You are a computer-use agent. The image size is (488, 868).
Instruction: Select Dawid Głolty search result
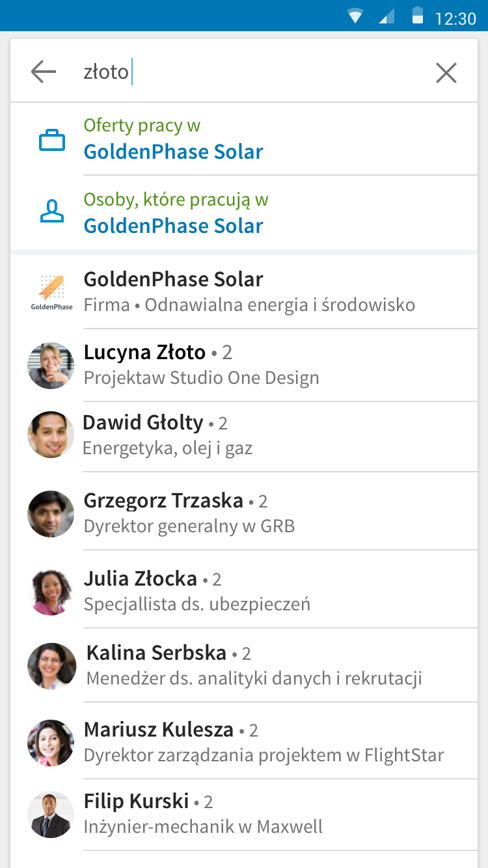coord(168,435)
